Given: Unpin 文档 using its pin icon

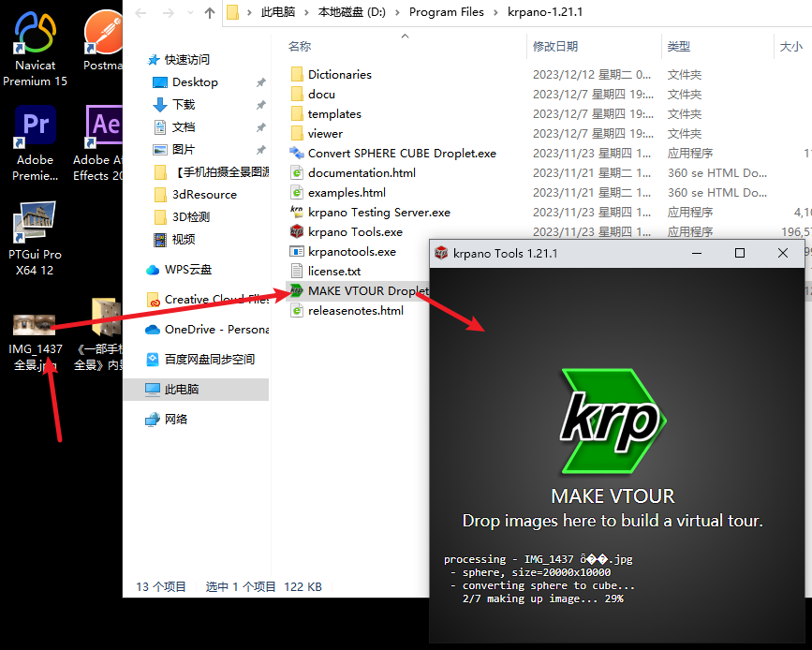Looking at the screenshot, I should tap(261, 127).
